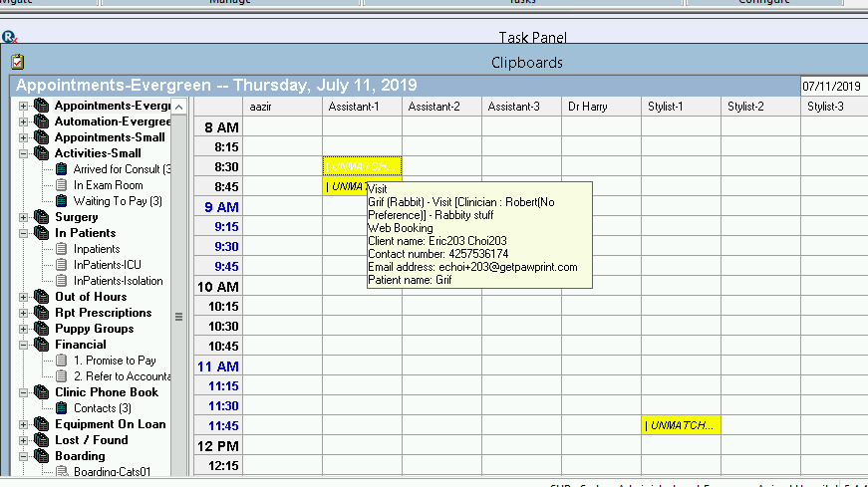Click the Assistant-3 column header
This screenshot has height=487, width=868.
pos(521,107)
